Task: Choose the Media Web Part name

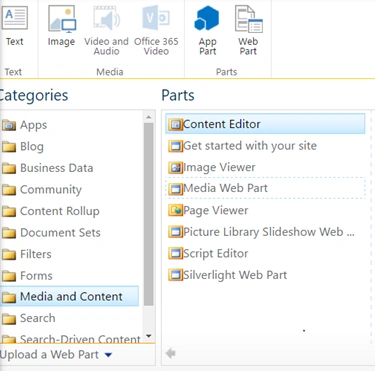Action: (225, 188)
